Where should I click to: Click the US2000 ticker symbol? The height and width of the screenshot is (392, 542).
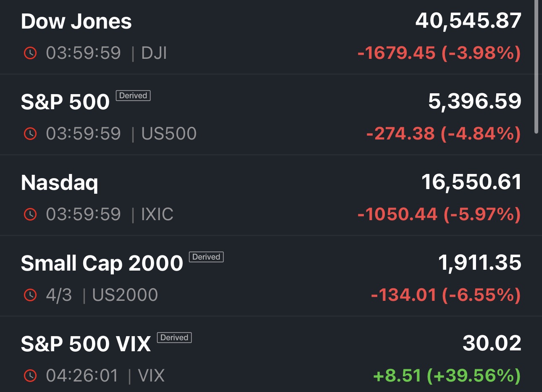tap(125, 295)
